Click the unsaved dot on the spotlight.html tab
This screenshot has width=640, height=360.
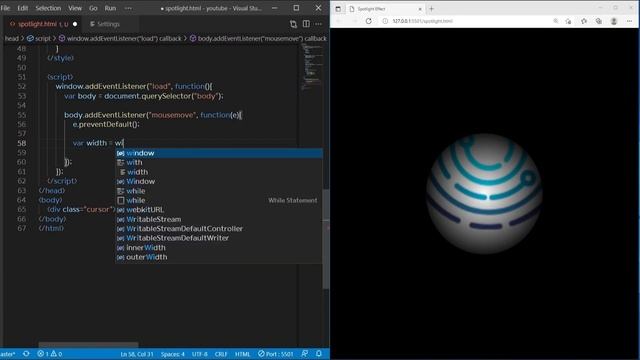tap(75, 24)
